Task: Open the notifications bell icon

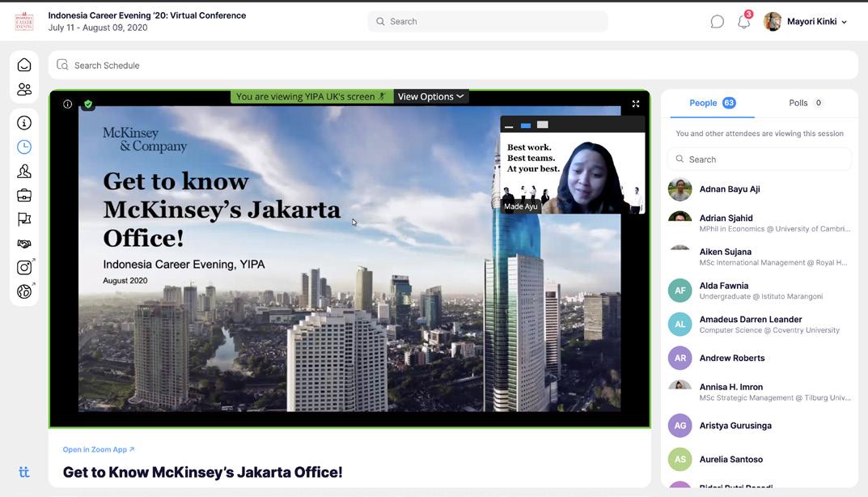Action: click(x=743, y=22)
